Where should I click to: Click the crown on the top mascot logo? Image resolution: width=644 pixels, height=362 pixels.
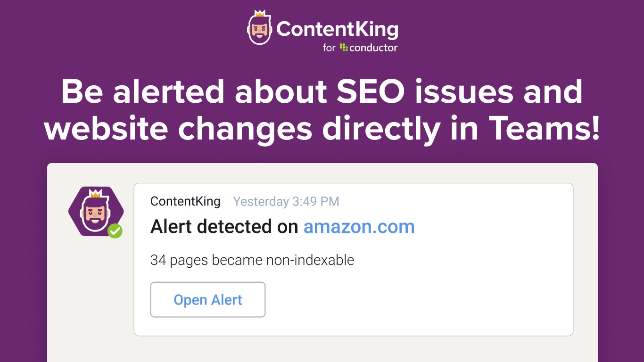tap(260, 14)
